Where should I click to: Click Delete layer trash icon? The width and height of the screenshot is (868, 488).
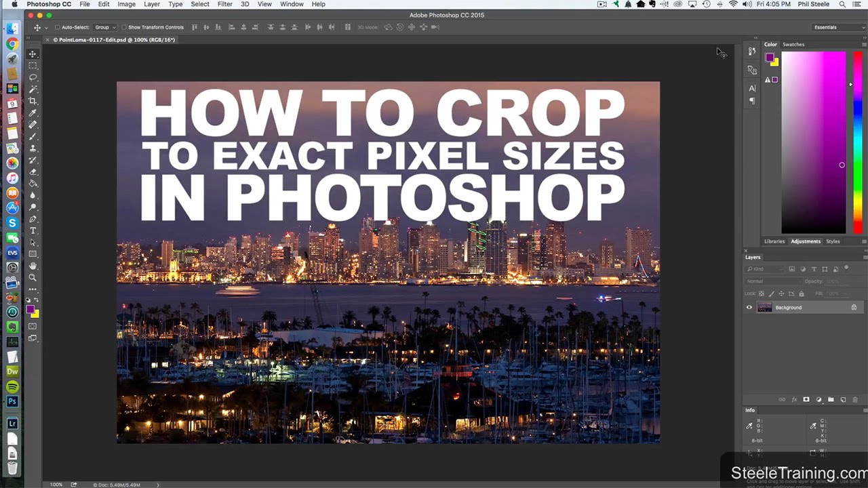click(855, 400)
